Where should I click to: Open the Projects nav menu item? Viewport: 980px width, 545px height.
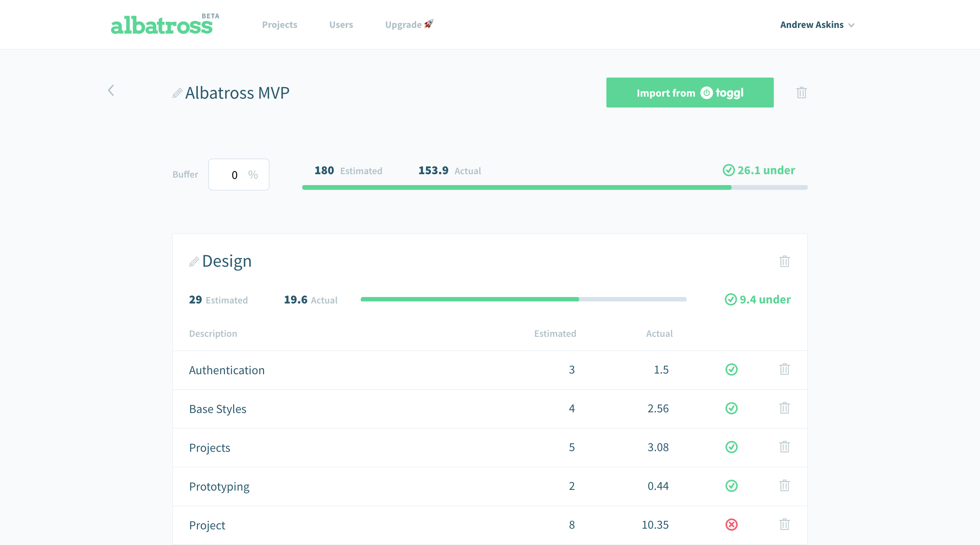(279, 25)
